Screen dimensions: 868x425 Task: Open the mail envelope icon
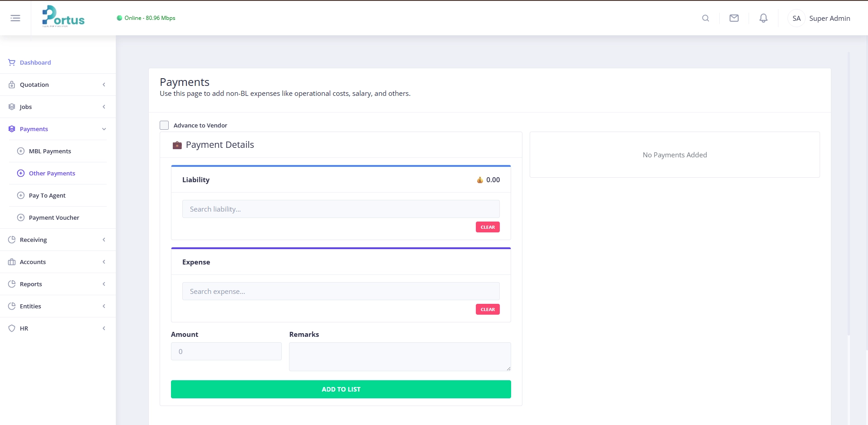[734, 18]
